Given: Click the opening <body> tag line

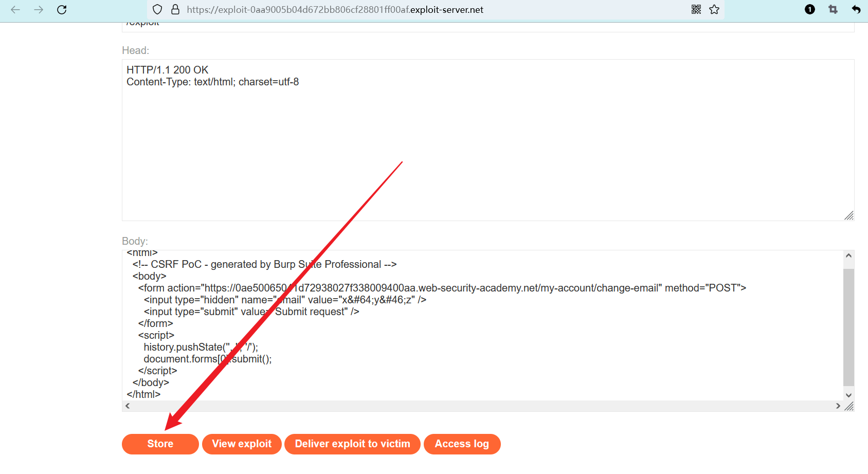Looking at the screenshot, I should tap(150, 276).
